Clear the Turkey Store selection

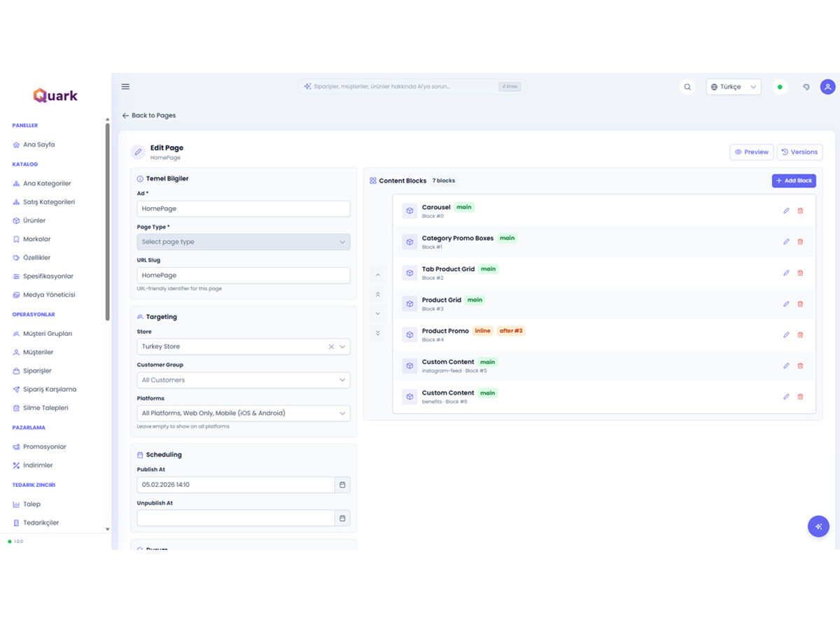(331, 347)
